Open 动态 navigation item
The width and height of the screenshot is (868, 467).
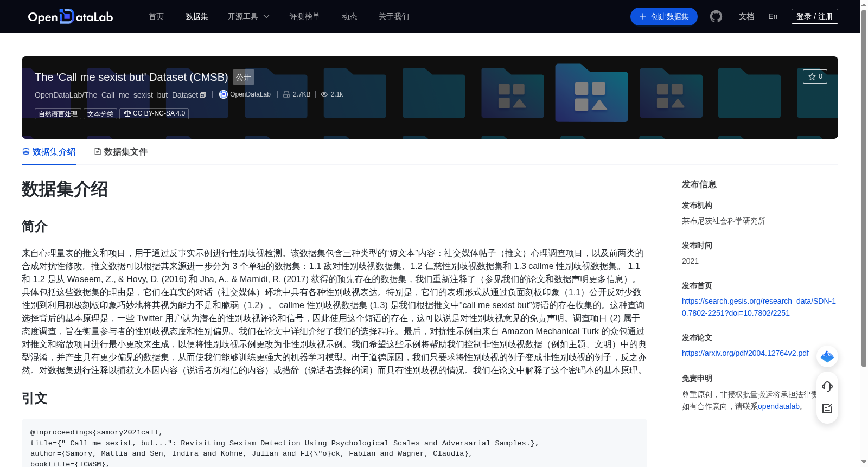349,16
